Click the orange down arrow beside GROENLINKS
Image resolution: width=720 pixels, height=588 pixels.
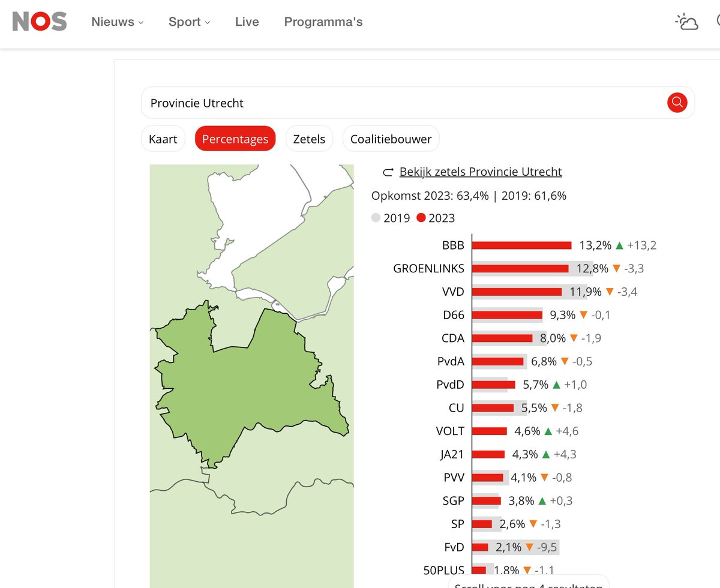(616, 269)
